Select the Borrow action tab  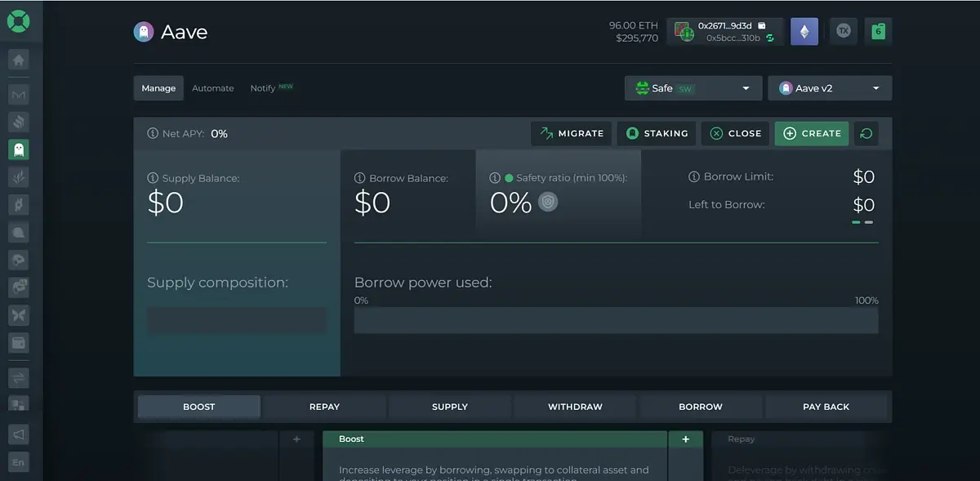pyautogui.click(x=701, y=407)
